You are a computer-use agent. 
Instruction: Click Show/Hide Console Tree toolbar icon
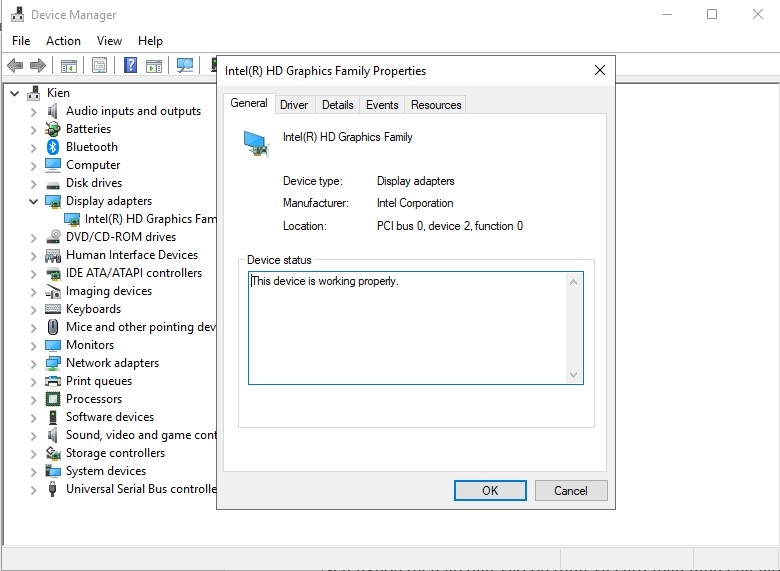(x=69, y=65)
